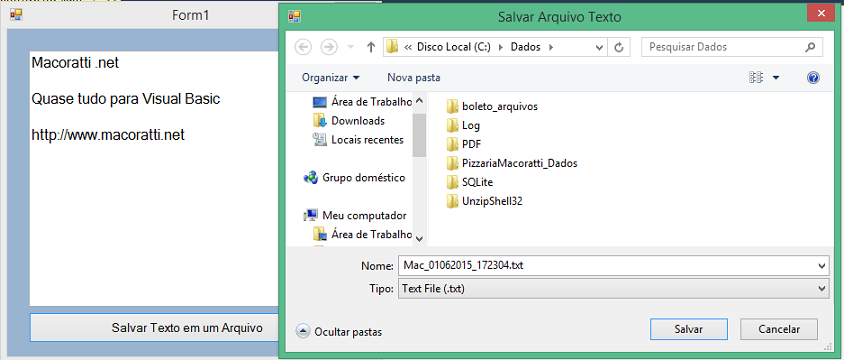Go up one folder level
The image size is (844, 360).
[370, 47]
